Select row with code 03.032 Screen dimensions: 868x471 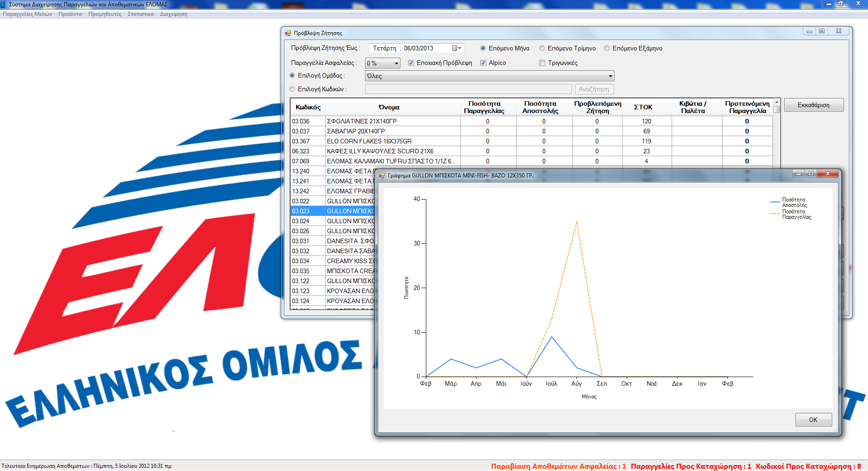point(333,251)
